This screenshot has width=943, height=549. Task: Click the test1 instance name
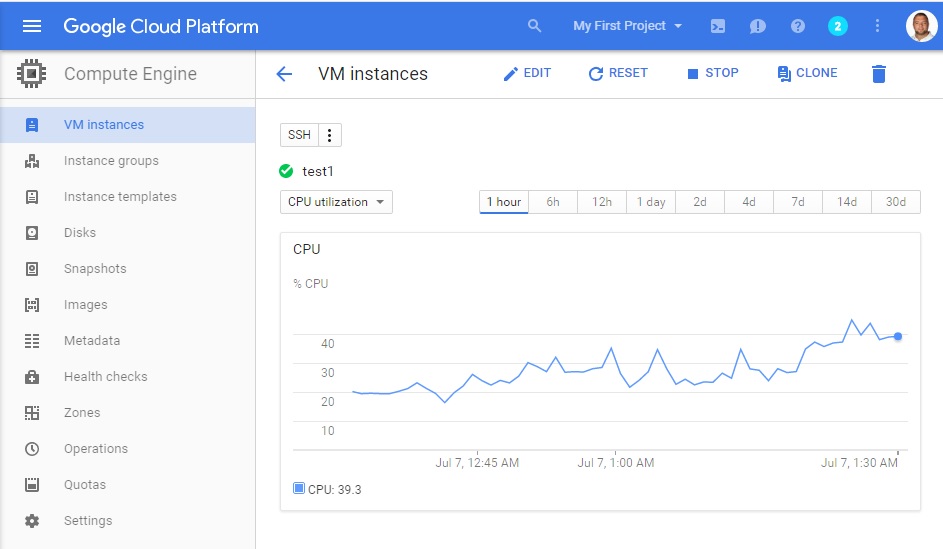[318, 171]
